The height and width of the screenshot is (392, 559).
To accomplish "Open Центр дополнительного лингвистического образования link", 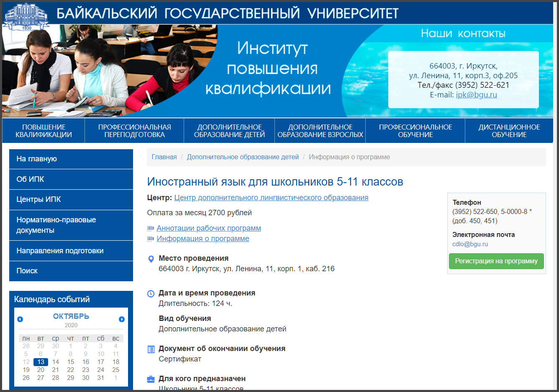I will tap(271, 198).
